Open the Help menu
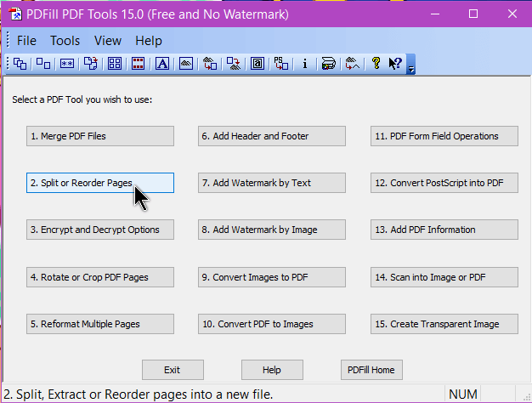Screen dimensions: 532x403 click(x=149, y=41)
